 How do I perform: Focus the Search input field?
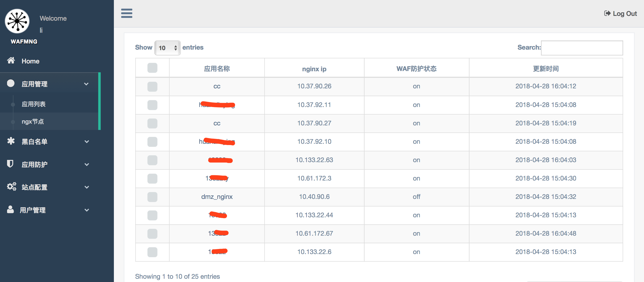click(582, 48)
